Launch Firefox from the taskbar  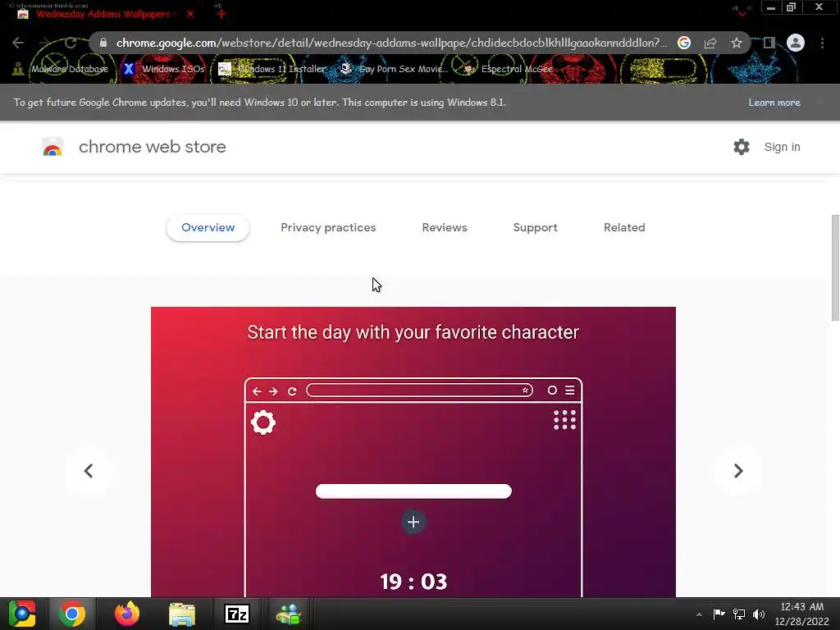pos(127,614)
